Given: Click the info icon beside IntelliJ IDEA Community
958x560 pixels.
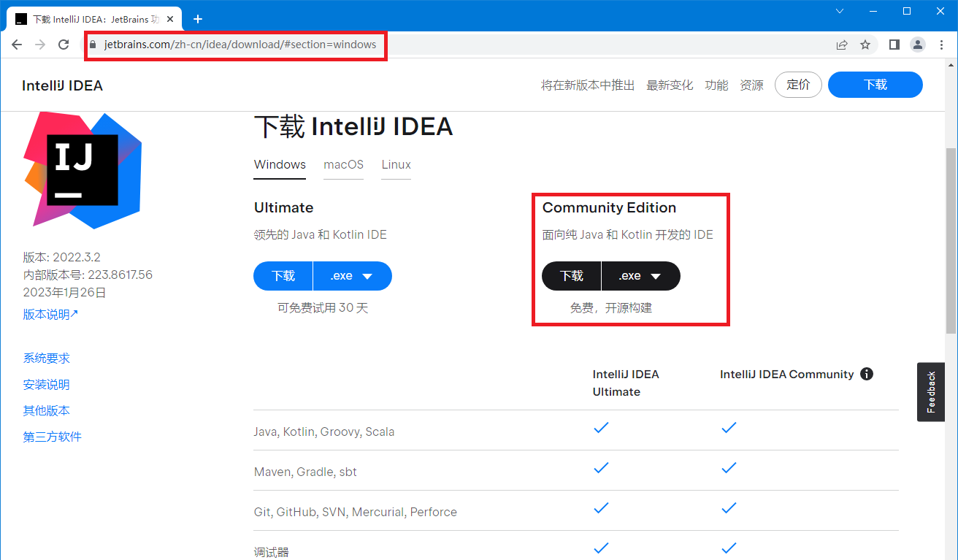Looking at the screenshot, I should pos(867,374).
